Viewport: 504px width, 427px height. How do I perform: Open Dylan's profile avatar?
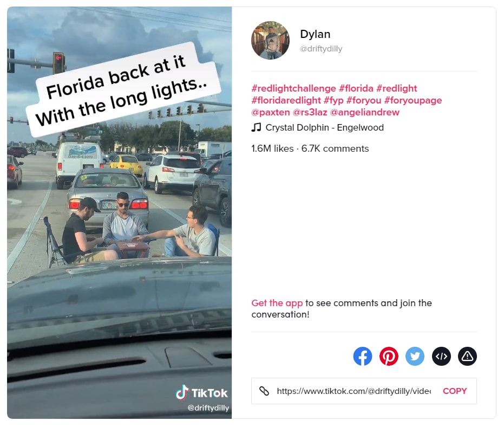click(270, 40)
